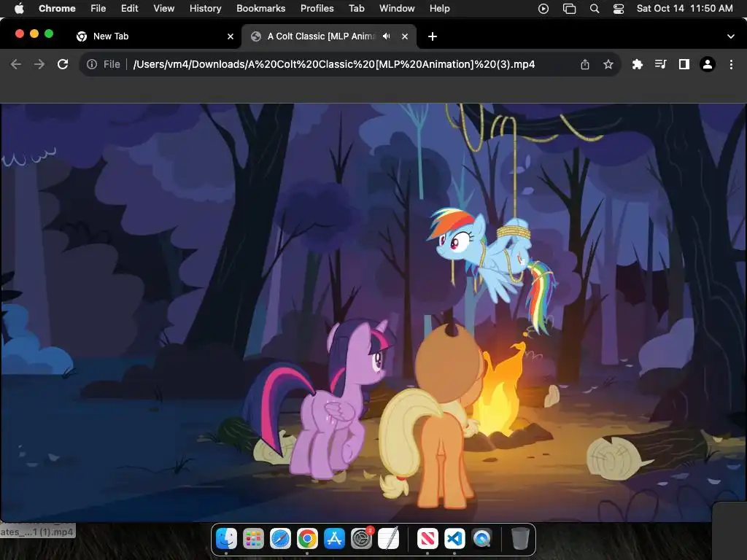This screenshot has width=747, height=560.
Task: Open the Profiles menu
Action: [x=317, y=8]
